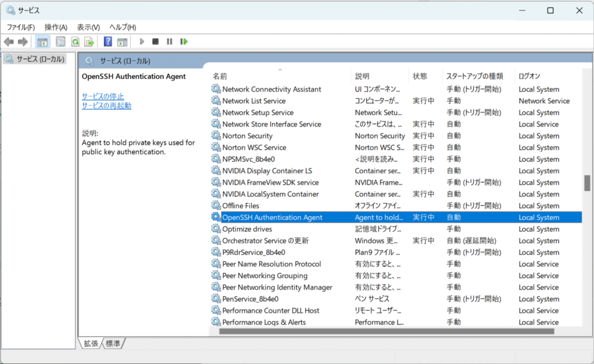The height and width of the screenshot is (364, 594).
Task: Click the Stop Service square icon
Action: [x=155, y=42]
